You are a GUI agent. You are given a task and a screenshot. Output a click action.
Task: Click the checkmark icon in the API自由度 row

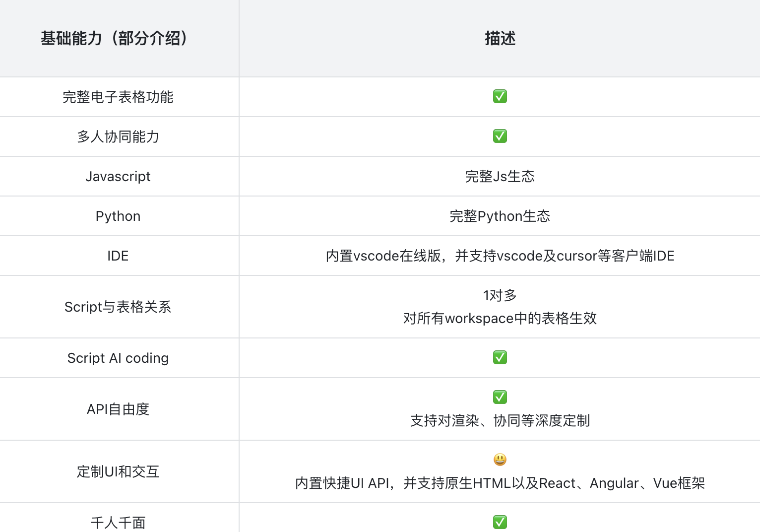coord(500,397)
